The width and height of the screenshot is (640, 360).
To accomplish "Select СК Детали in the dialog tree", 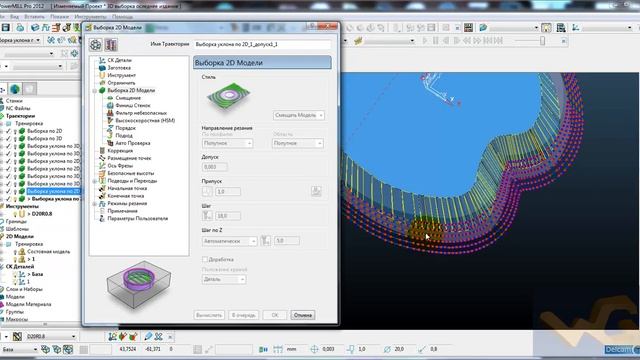I will click(119, 60).
